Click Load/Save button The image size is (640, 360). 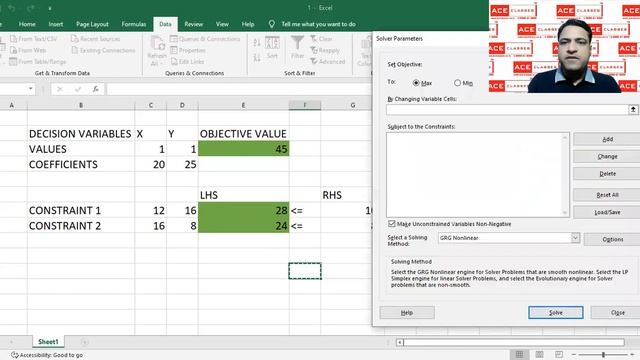click(x=607, y=212)
